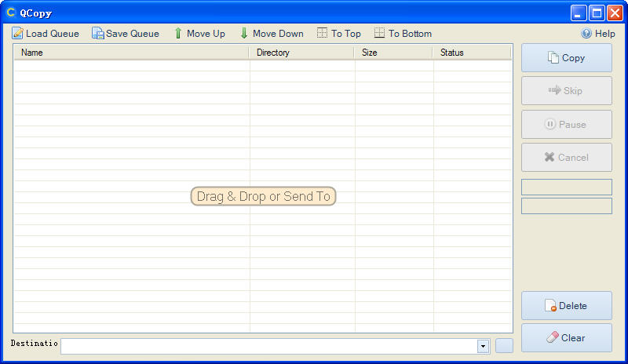Close the QCopy window

click(x=615, y=13)
